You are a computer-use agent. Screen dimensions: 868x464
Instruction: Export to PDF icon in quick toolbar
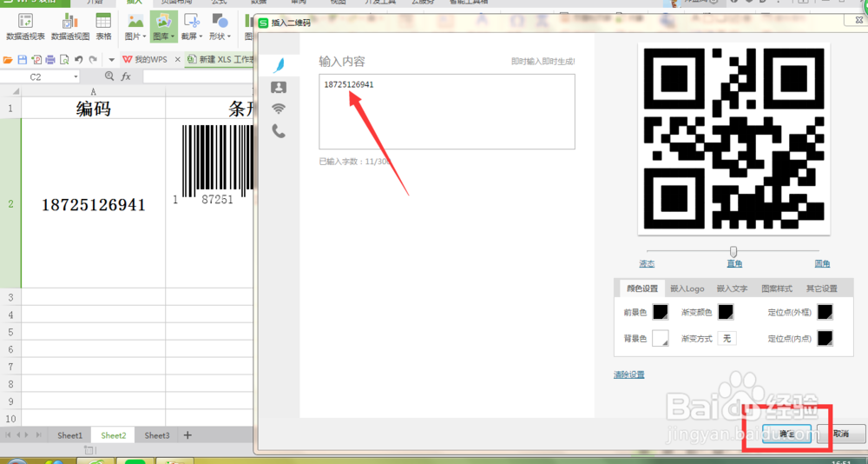click(x=36, y=59)
